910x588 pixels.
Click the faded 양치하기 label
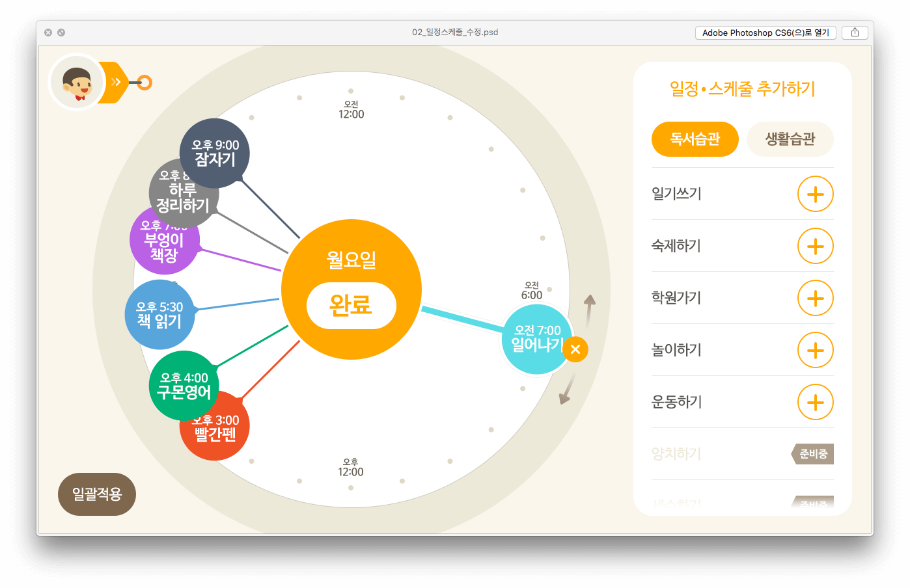(x=676, y=454)
